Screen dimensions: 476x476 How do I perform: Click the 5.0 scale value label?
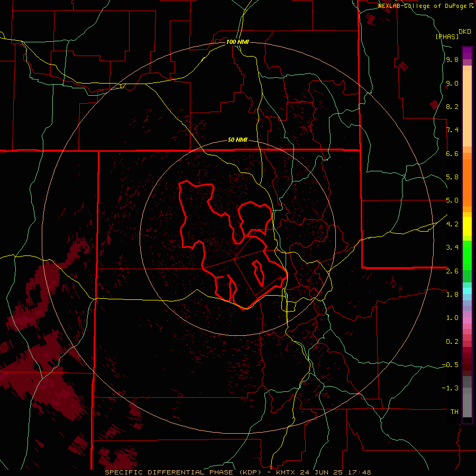452,200
